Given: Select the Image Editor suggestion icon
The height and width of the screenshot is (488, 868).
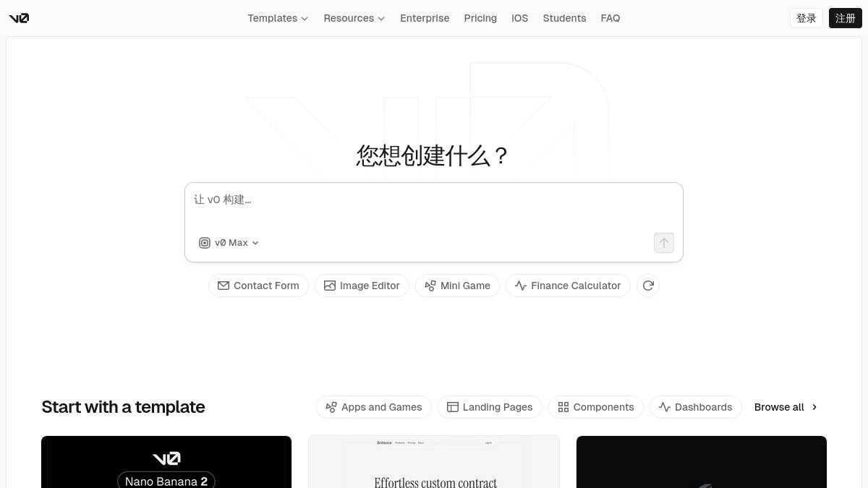Looking at the screenshot, I should [x=331, y=286].
